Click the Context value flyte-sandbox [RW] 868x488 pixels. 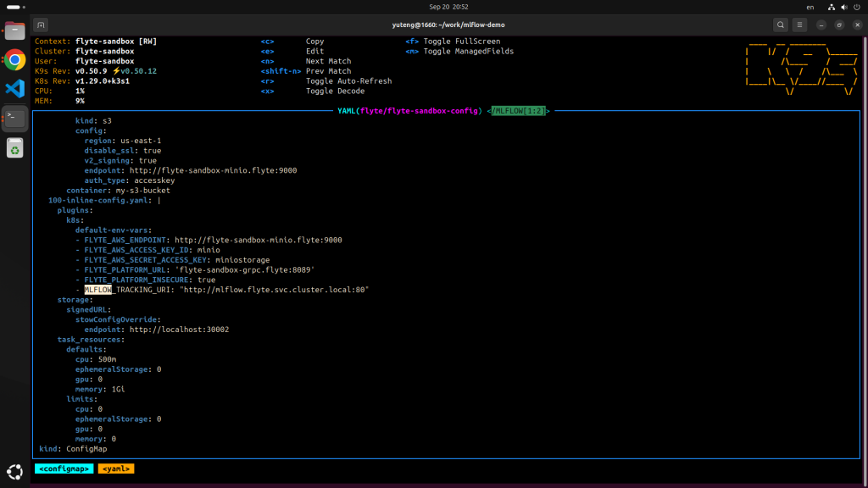click(x=116, y=42)
